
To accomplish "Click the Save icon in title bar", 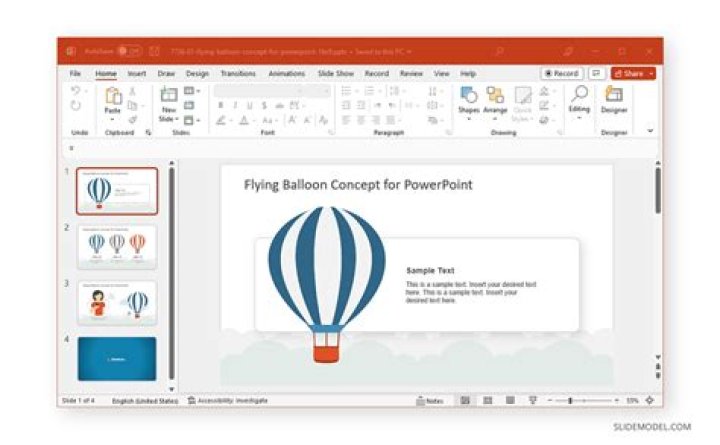I will click(x=154, y=51).
